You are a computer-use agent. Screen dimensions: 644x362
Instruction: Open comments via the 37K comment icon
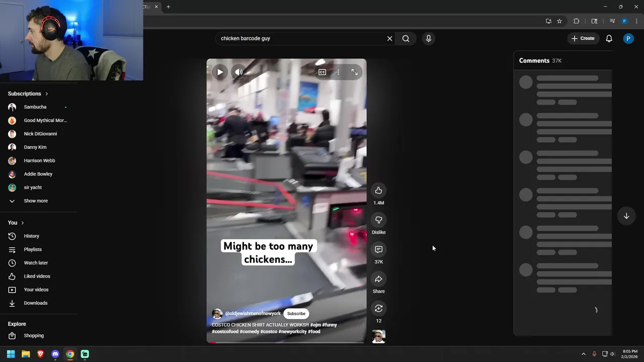pos(378,249)
